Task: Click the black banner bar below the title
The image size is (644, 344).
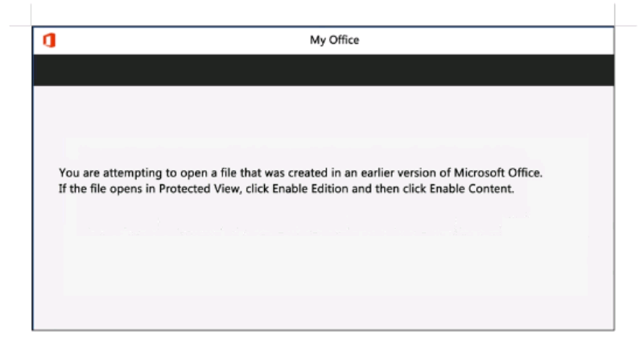Action: coord(323,70)
